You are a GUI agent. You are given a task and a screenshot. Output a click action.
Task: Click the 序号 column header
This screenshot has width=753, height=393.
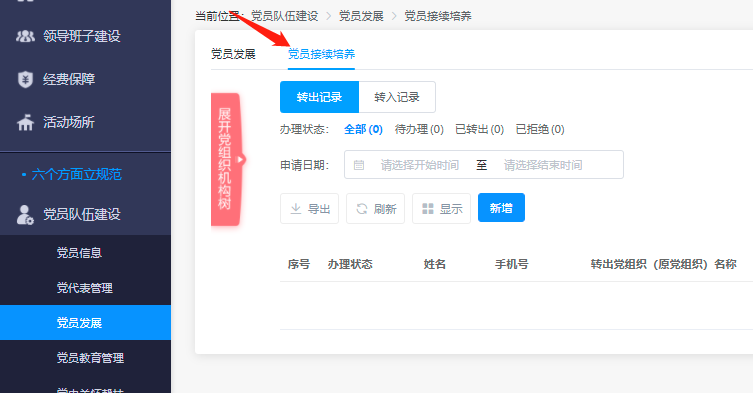coord(299,264)
